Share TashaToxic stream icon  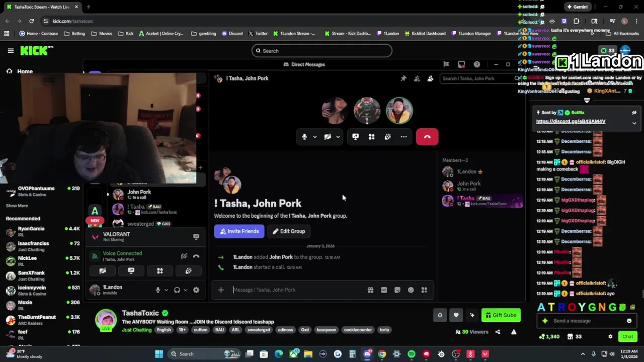point(498,332)
